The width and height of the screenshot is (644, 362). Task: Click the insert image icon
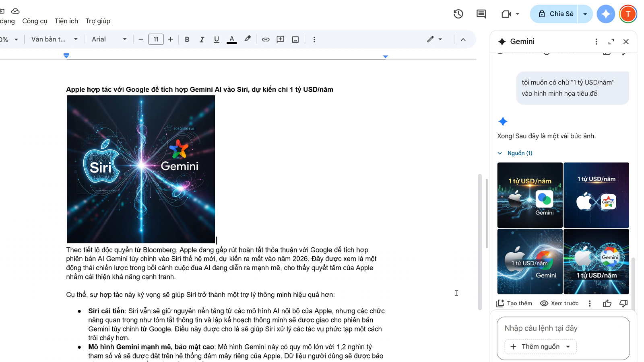295,39
